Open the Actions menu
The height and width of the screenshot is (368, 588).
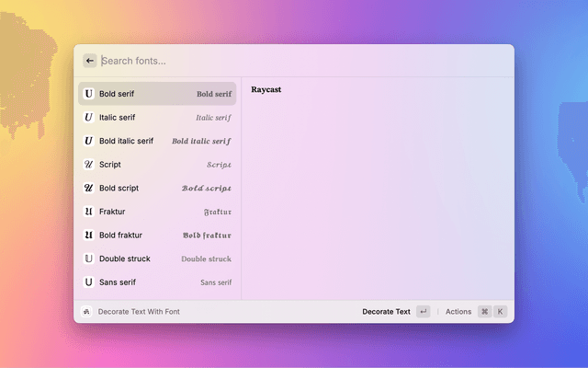click(x=458, y=312)
